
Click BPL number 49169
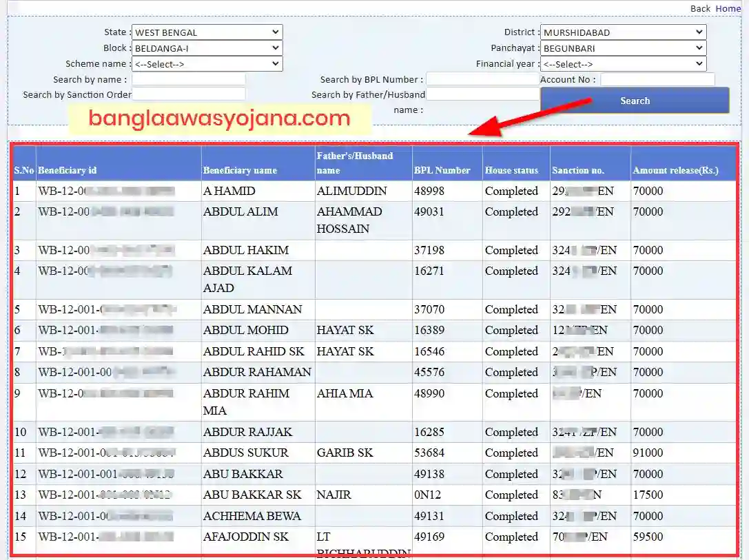(x=429, y=537)
